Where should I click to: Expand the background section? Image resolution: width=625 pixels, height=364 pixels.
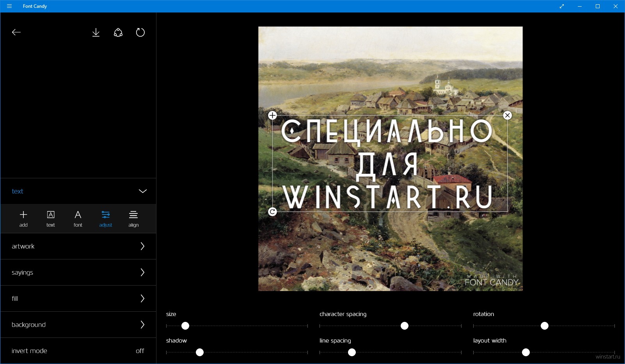(78, 325)
